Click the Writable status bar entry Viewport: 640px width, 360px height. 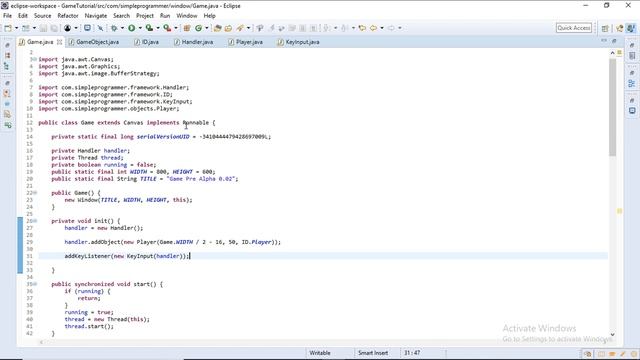click(320, 353)
